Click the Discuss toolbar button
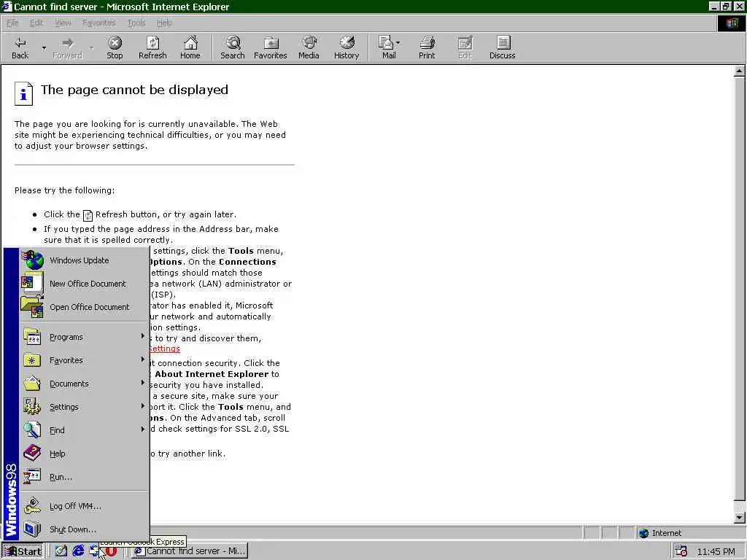Viewport: 747px width, 560px height. (x=502, y=47)
